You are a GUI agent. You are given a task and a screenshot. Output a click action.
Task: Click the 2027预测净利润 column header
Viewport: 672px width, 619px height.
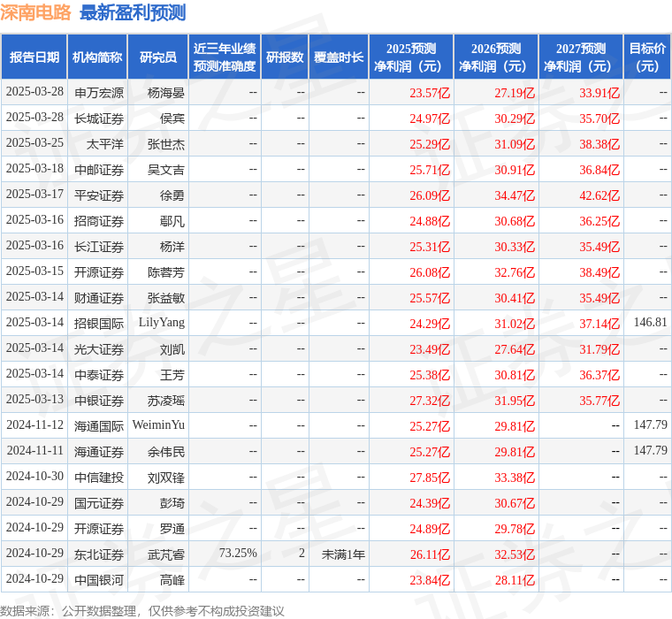pos(581,57)
